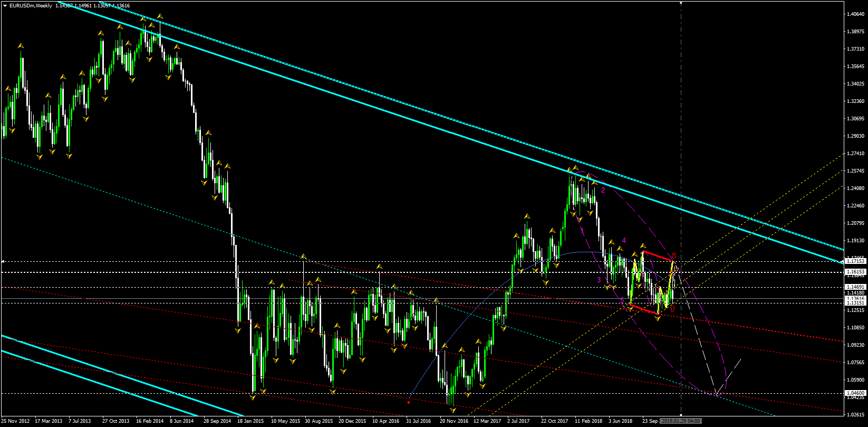Click the 1.14691 price level label

[855, 287]
